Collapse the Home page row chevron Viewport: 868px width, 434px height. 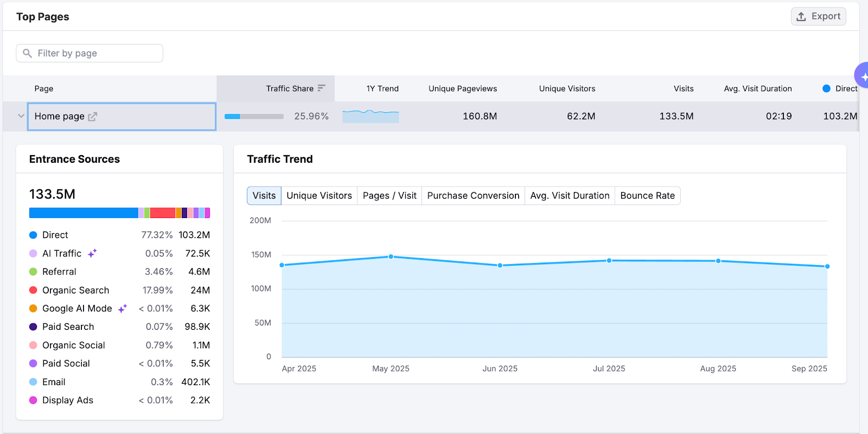tap(21, 116)
